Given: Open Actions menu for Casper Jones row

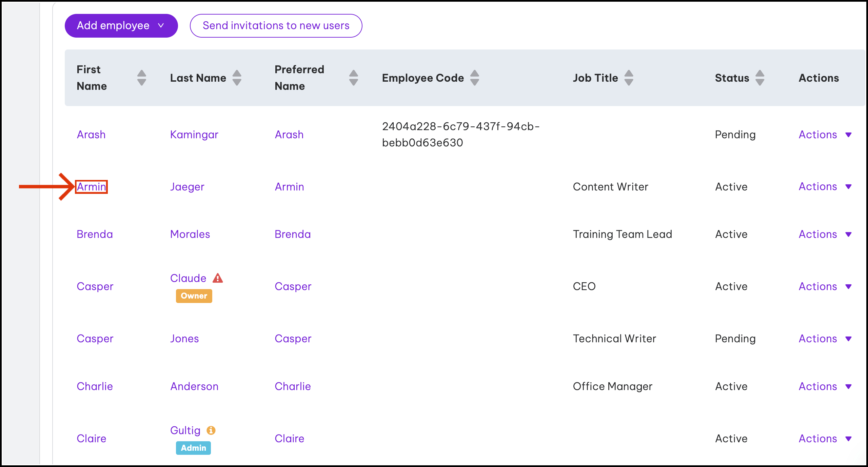Looking at the screenshot, I should 825,339.
